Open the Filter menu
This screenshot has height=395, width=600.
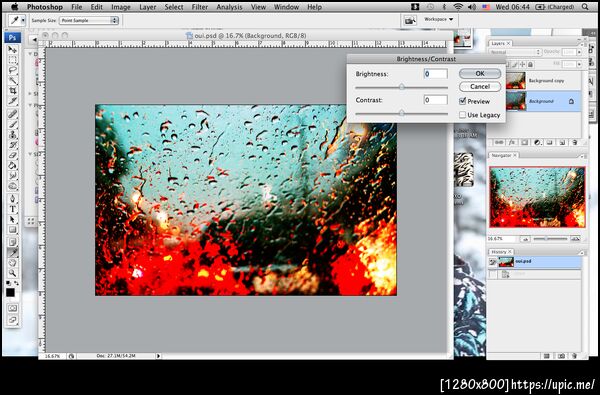[200, 7]
